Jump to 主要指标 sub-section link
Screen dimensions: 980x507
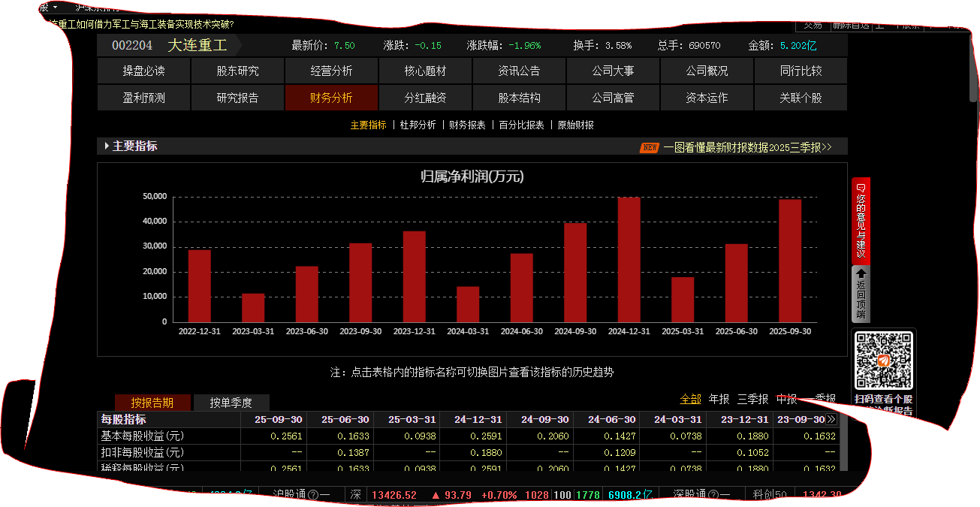coord(369,125)
